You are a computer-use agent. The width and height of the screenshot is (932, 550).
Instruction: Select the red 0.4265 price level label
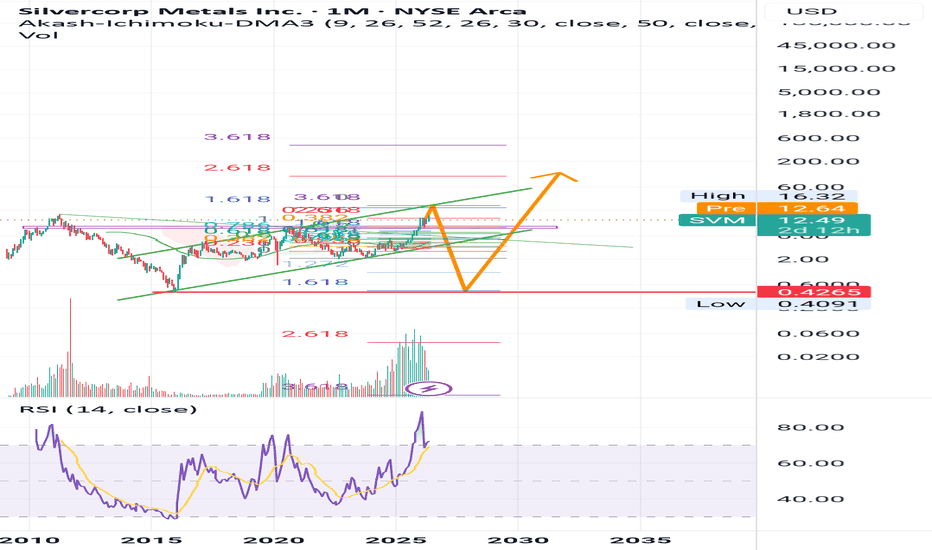[x=813, y=292]
